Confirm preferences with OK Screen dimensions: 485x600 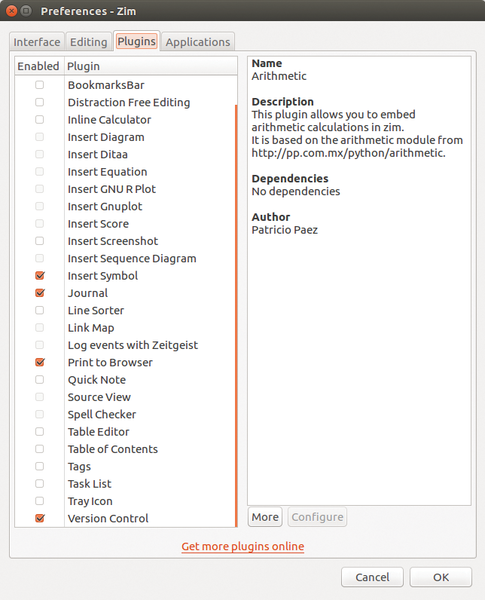tap(441, 577)
